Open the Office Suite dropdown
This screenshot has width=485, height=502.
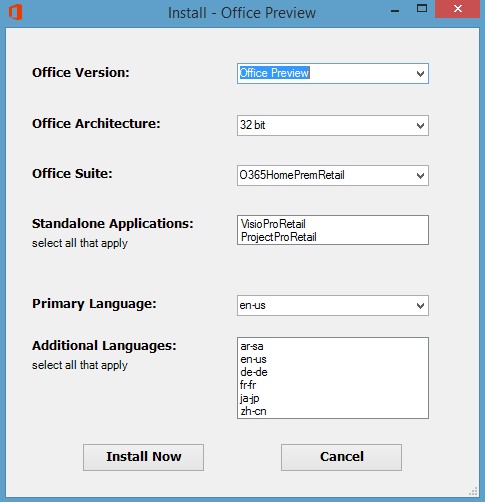(x=333, y=175)
